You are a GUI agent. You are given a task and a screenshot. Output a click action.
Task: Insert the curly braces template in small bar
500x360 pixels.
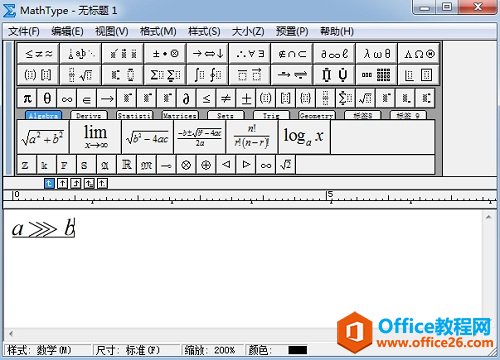306,98
